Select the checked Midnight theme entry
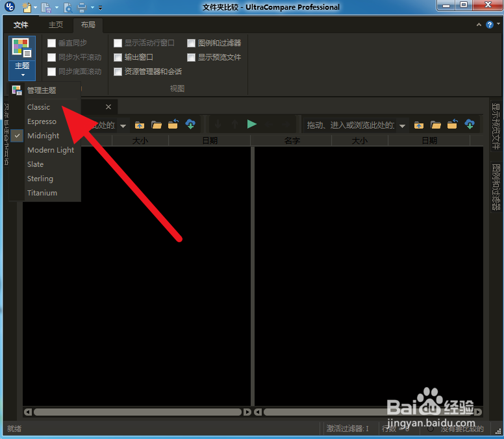504x439 pixels. [45, 136]
